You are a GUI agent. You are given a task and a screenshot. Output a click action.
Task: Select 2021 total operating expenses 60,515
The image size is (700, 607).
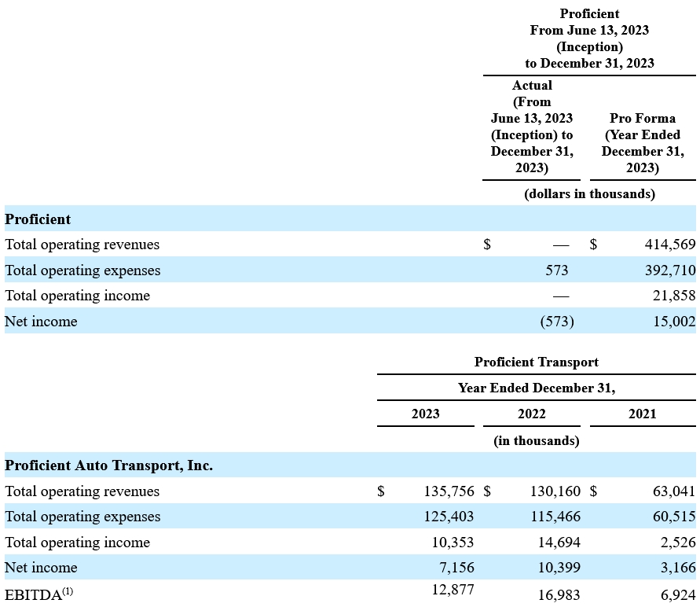(x=674, y=517)
